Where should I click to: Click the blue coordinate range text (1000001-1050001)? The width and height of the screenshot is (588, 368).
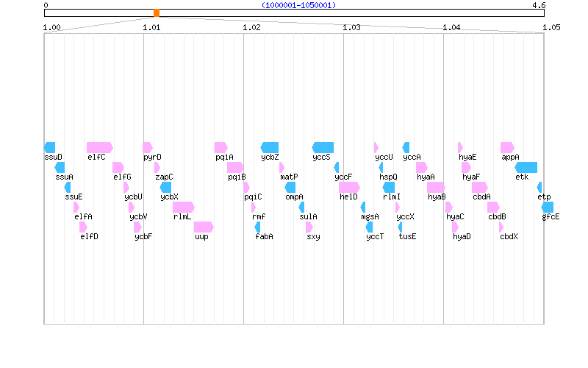click(299, 5)
